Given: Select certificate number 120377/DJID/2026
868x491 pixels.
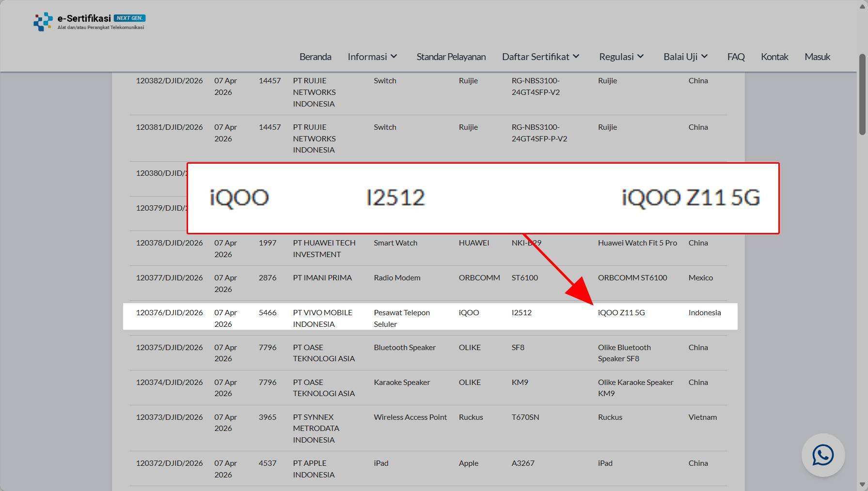Looking at the screenshot, I should tap(169, 278).
